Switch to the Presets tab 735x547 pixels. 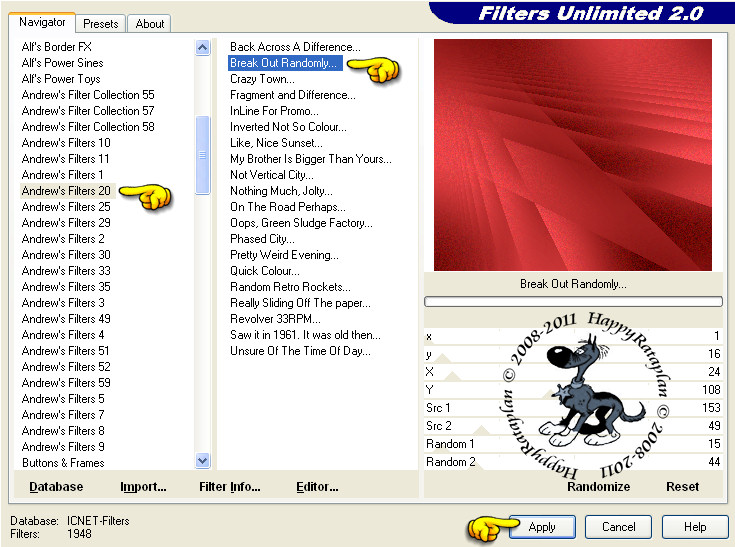[100, 23]
